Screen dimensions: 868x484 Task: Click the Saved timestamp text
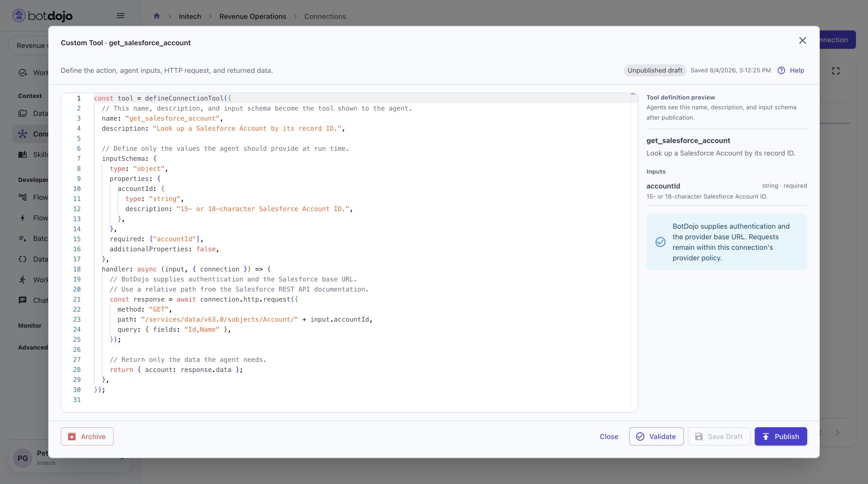pos(730,70)
